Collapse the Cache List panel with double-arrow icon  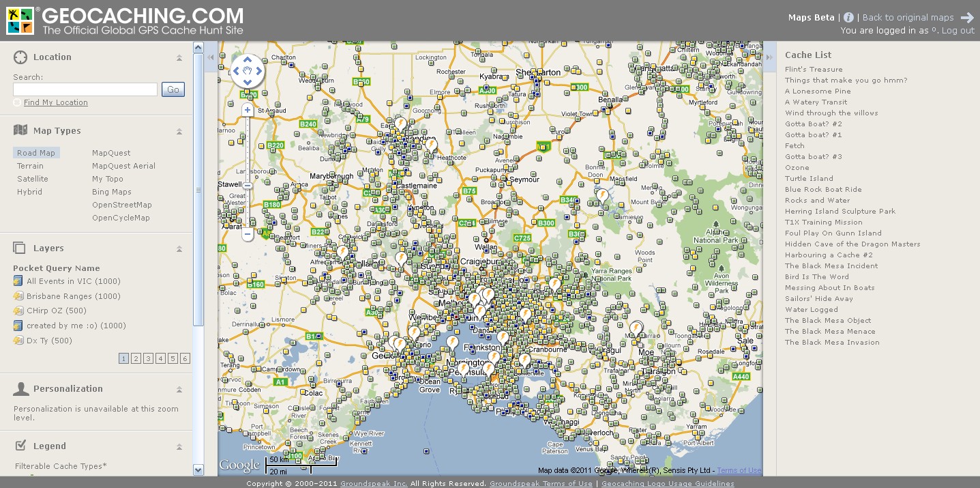(x=769, y=57)
